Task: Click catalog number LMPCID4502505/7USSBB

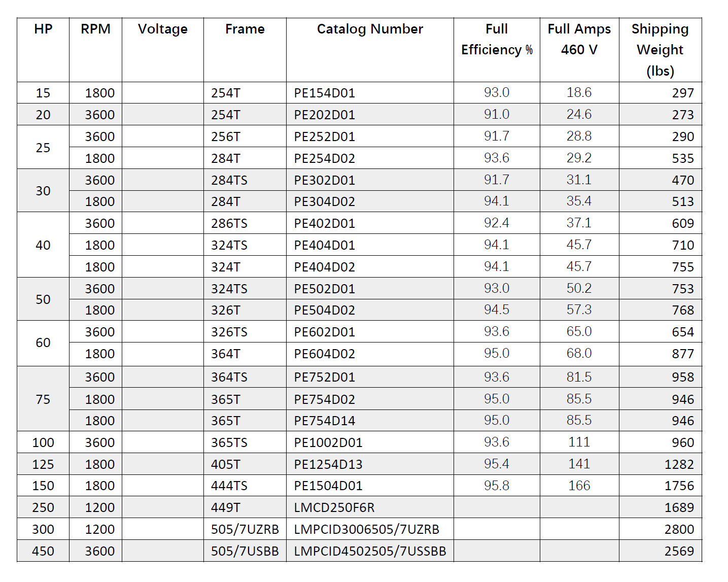Action: click(370, 551)
